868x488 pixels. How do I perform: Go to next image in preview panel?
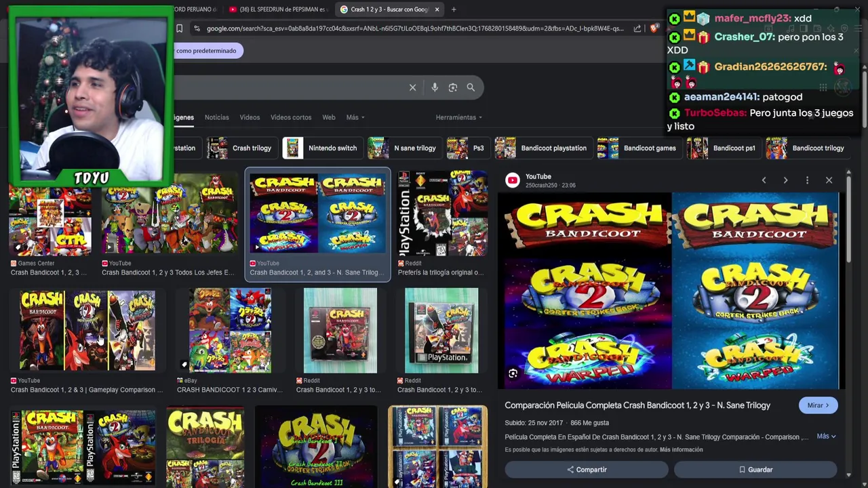coord(785,180)
